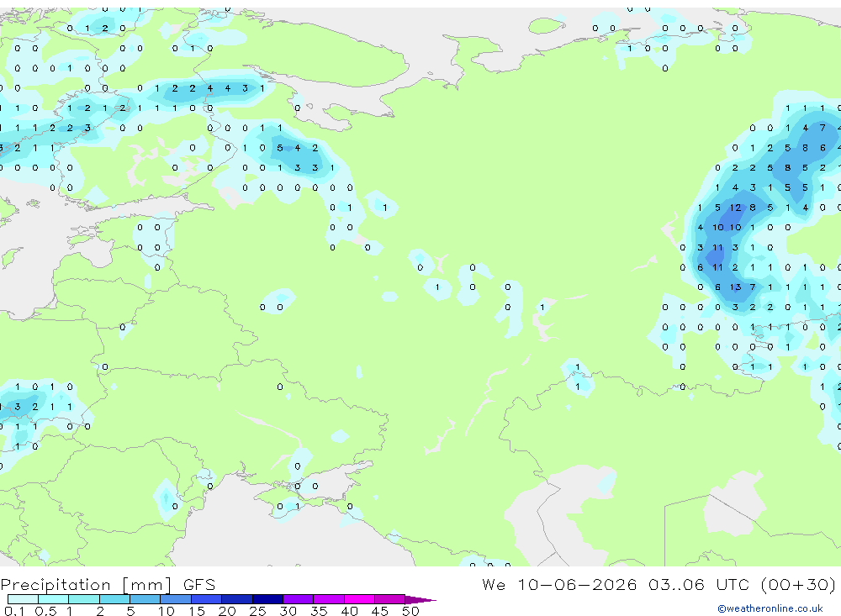The width and height of the screenshot is (841, 616).
Task: Pick the 2–5 mm legend color swatch
Action: click(114, 599)
